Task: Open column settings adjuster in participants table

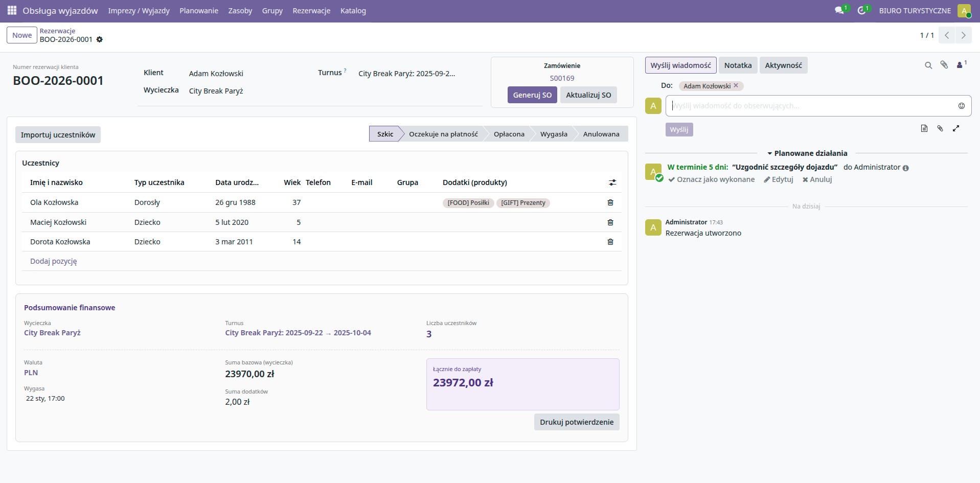Action: click(x=612, y=182)
